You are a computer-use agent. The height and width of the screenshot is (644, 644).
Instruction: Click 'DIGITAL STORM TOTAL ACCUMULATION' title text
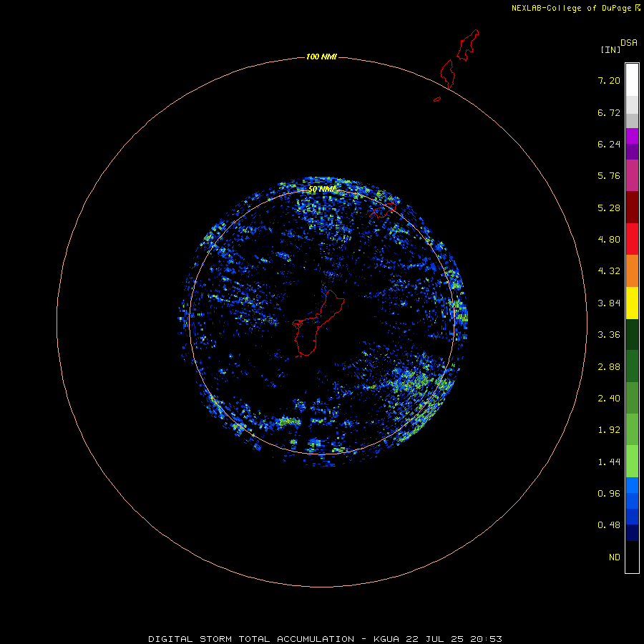(x=251, y=639)
